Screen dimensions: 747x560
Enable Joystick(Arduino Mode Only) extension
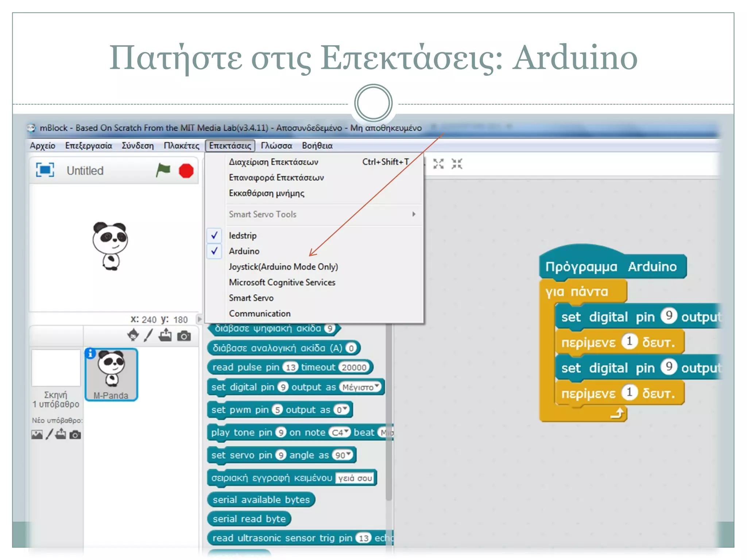point(283,267)
